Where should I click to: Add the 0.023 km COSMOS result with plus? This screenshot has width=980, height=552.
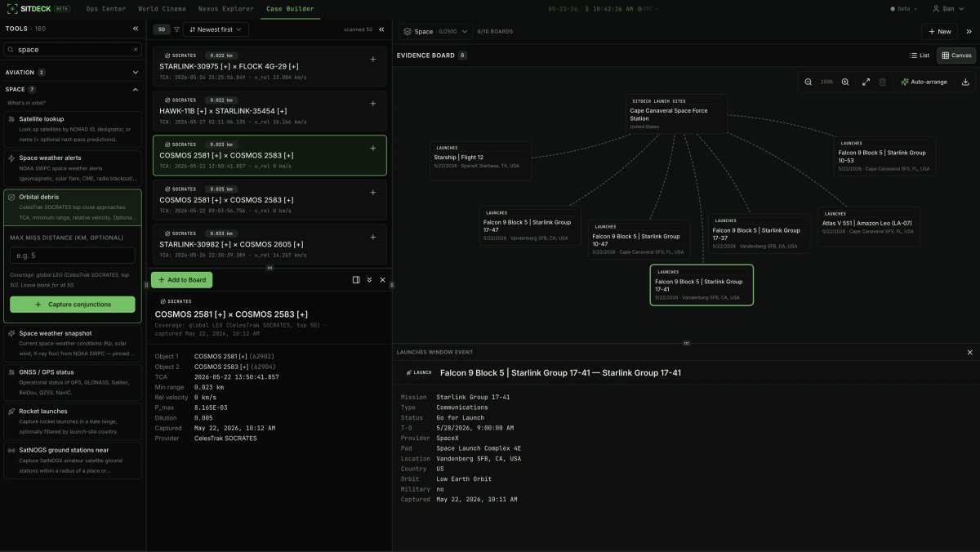373,148
